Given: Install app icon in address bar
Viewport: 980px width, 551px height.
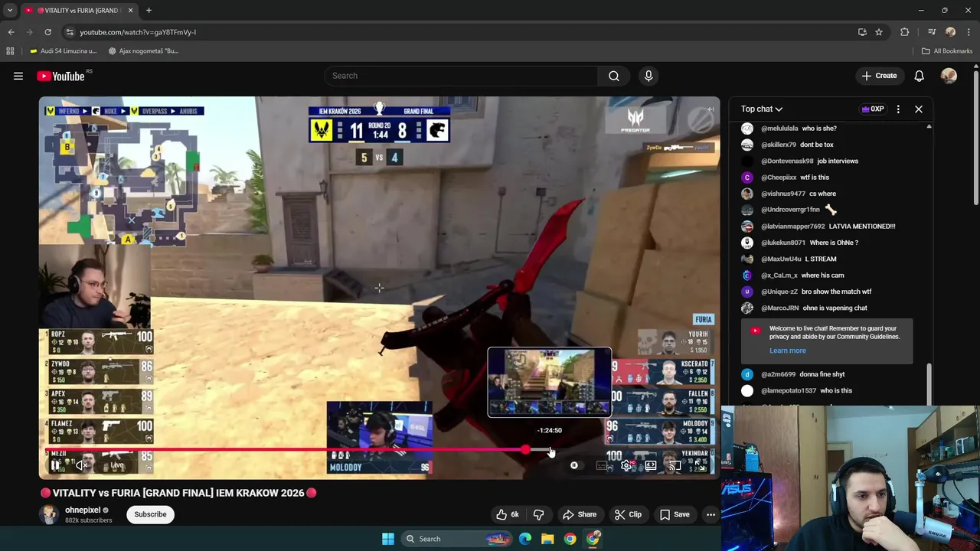Looking at the screenshot, I should coord(862,32).
